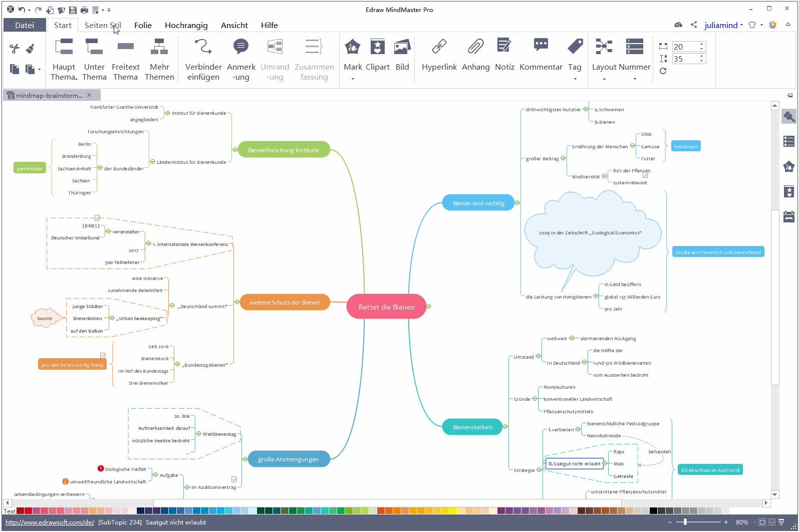Insert a Bild picture
The width and height of the screenshot is (799, 532).
pyautogui.click(x=402, y=47)
